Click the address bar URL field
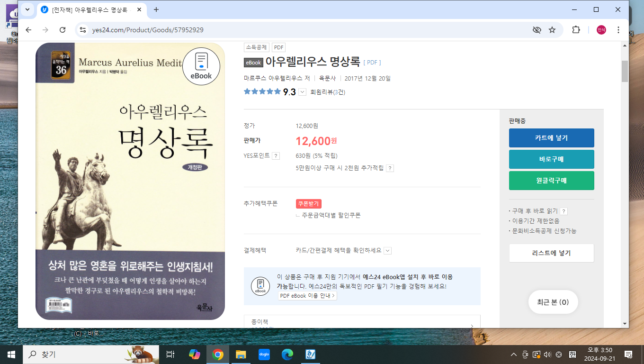Viewport: 644px width, 364px height. tap(308, 30)
